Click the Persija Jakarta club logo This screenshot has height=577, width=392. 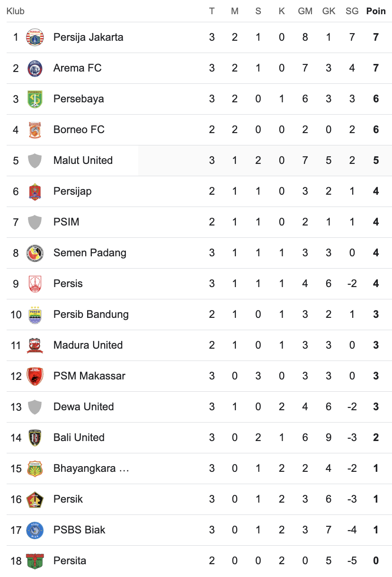[x=35, y=37]
